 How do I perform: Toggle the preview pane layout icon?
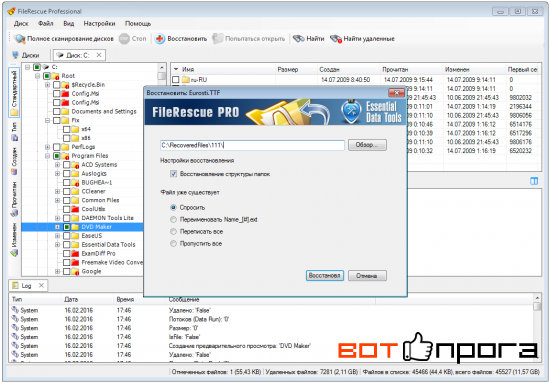534,181
